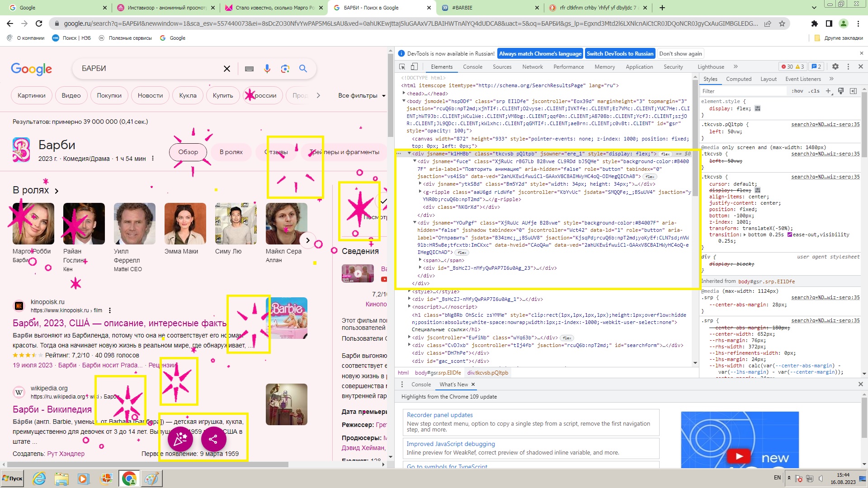Image resolution: width=868 pixels, height=488 pixels.
Task: Toggle flex badge after div jsname YOuPgf
Action: 462,253
